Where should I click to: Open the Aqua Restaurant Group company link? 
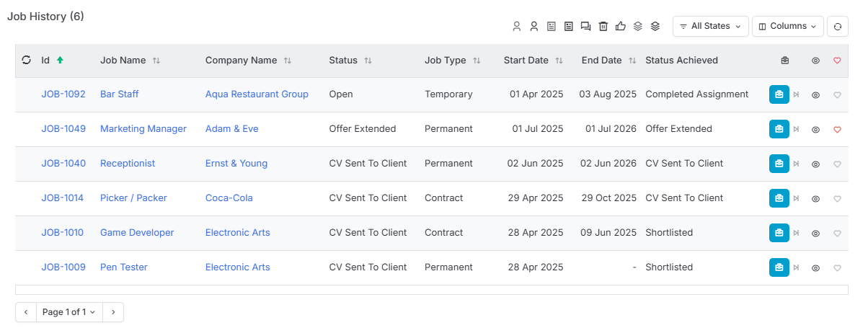257,94
